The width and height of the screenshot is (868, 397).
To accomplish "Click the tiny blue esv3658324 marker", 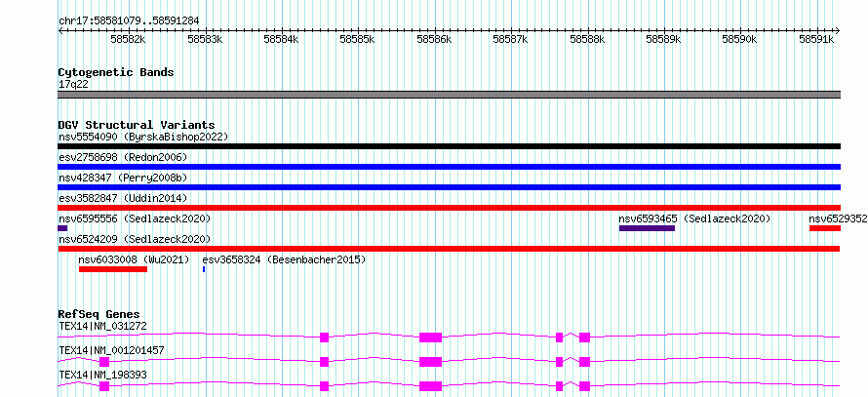I will (x=204, y=269).
